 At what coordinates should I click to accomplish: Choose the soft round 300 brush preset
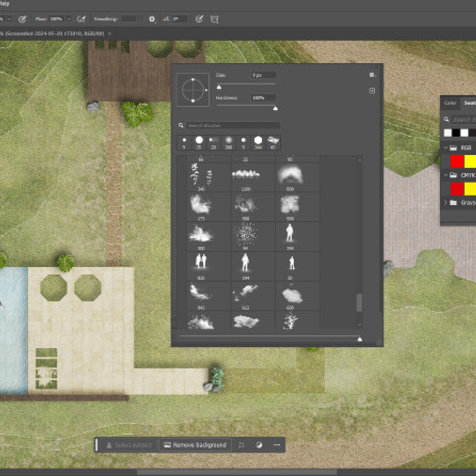229,141
